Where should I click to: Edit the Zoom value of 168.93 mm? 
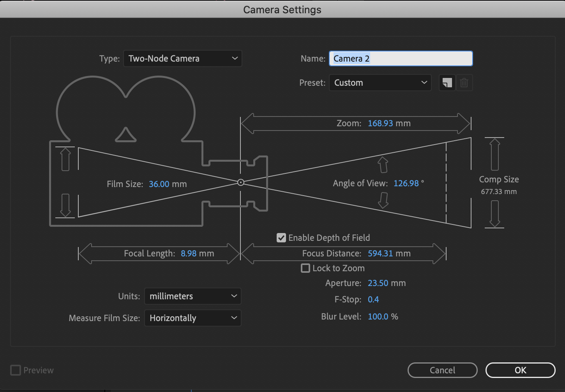click(x=389, y=123)
